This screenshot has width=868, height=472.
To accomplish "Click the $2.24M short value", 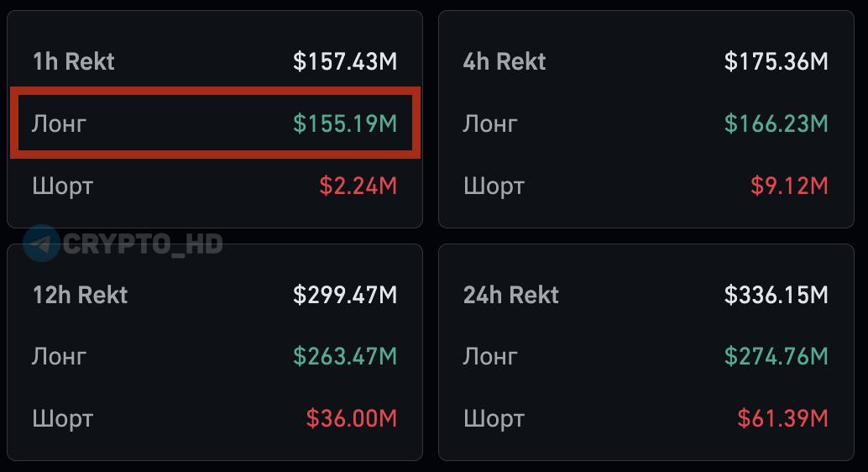I will pos(358,186).
